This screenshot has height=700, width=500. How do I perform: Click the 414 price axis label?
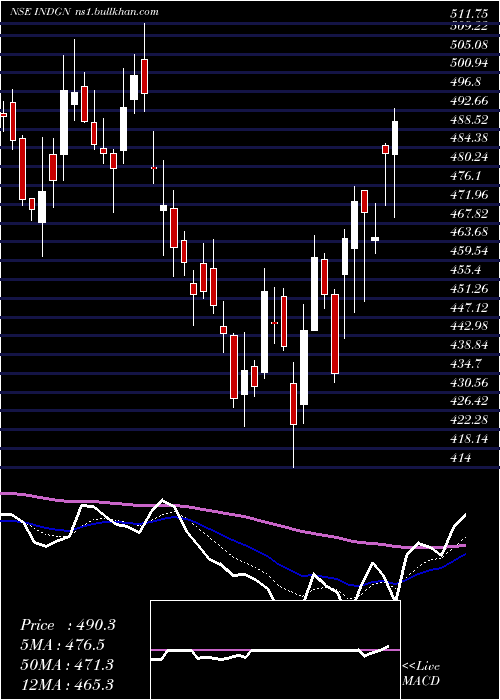pyautogui.click(x=460, y=457)
